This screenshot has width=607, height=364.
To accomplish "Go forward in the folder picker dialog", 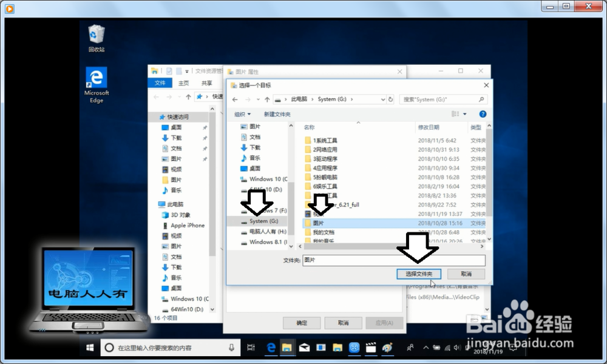I will click(x=248, y=99).
